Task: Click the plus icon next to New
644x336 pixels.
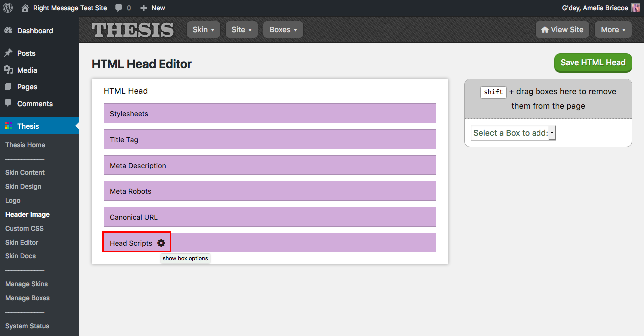Action: [x=144, y=8]
